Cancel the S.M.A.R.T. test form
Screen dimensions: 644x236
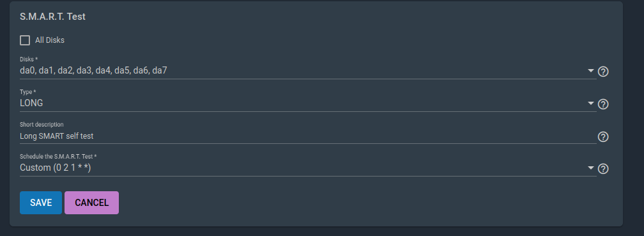[x=91, y=203]
